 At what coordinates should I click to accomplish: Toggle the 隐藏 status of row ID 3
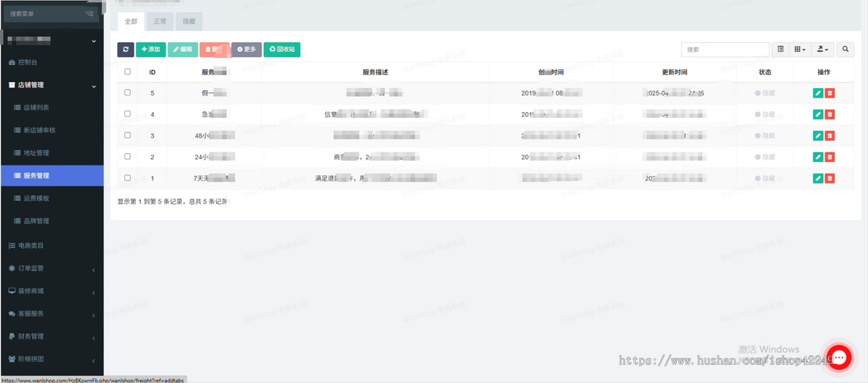(x=765, y=135)
